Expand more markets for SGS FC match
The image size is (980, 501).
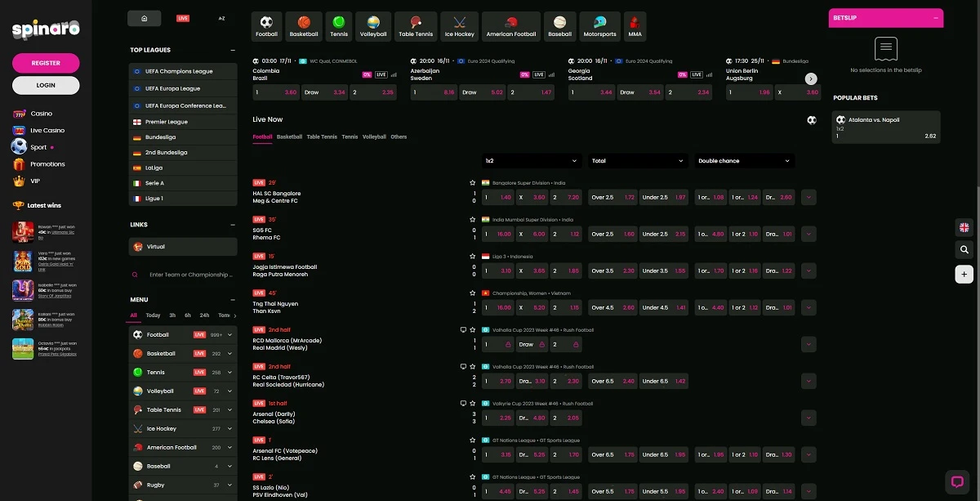pyautogui.click(x=808, y=234)
